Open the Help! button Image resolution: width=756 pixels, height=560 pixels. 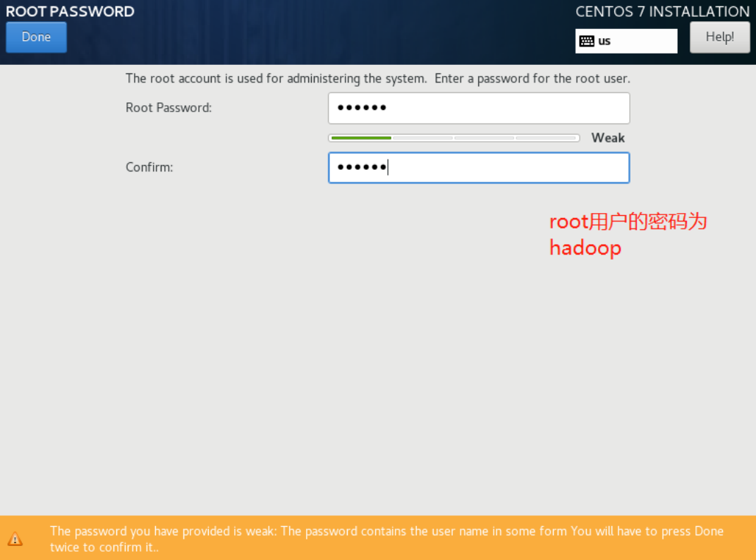(x=719, y=37)
